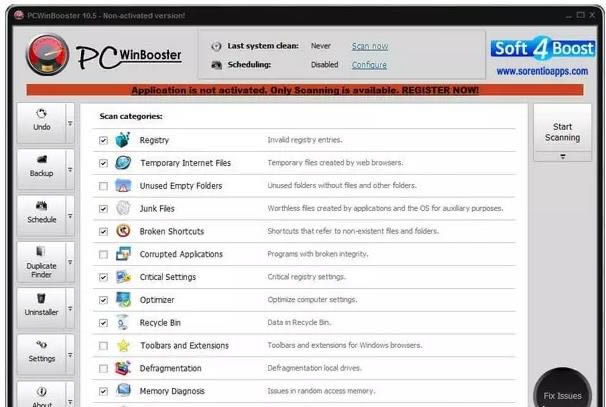
Task: Click the Junk Files icon
Action: tap(123, 208)
